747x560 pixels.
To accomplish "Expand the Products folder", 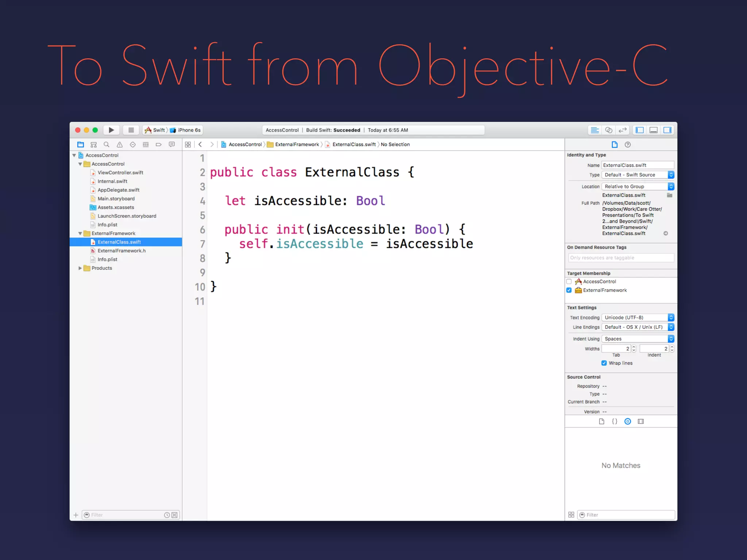I will click(80, 268).
